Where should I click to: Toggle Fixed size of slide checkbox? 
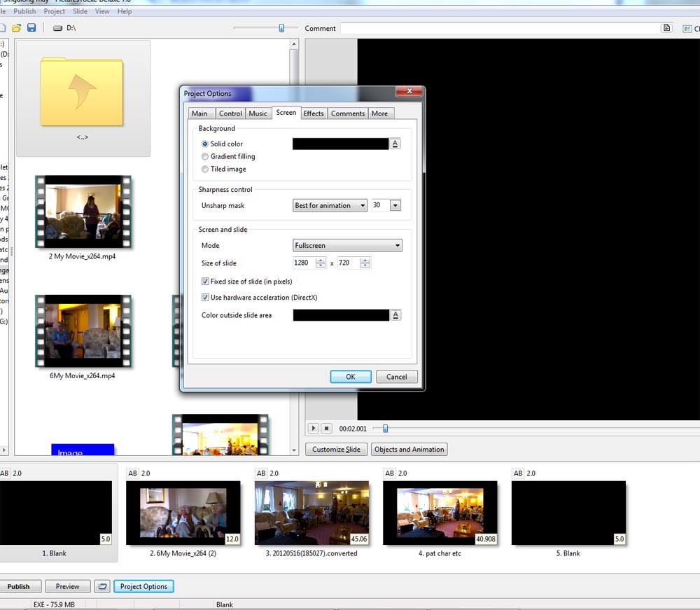[205, 282]
